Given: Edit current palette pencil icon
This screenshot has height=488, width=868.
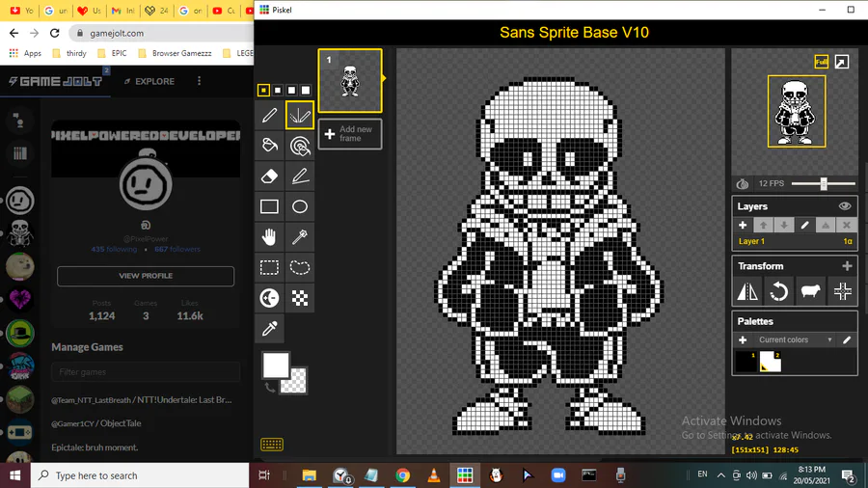Looking at the screenshot, I should point(847,339).
